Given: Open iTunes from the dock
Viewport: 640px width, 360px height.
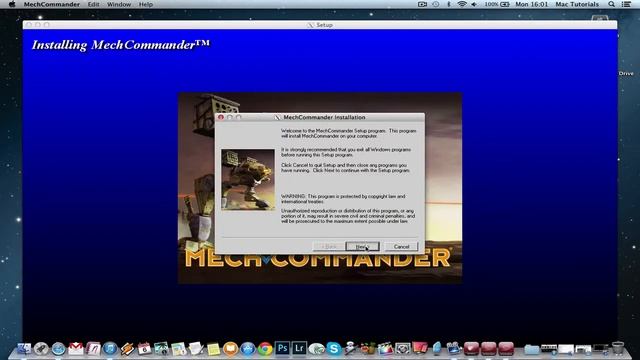Looking at the screenshot, I should point(110,349).
